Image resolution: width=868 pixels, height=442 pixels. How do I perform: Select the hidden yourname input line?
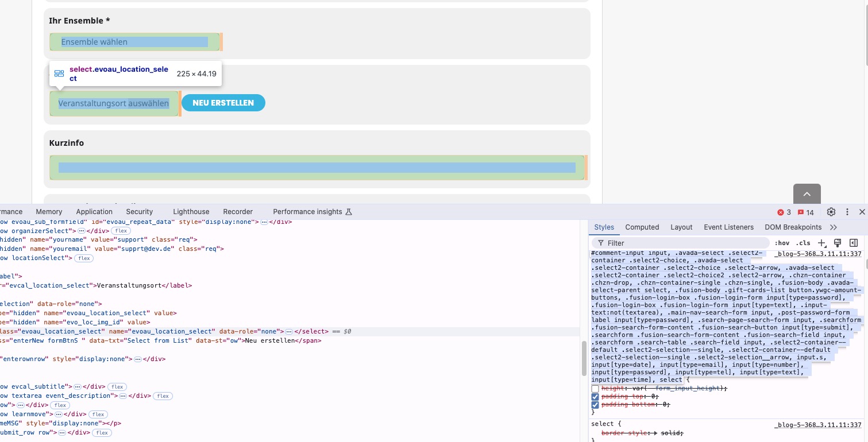(x=99, y=240)
